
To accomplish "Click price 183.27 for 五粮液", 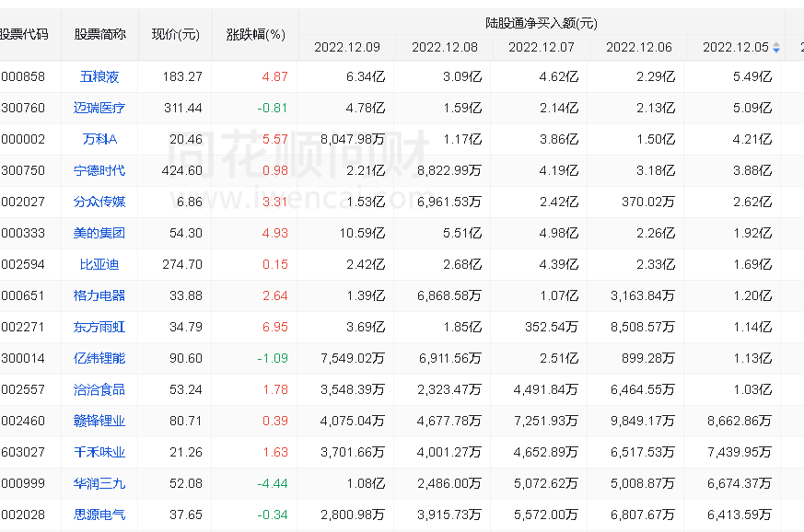I will coord(182,77).
